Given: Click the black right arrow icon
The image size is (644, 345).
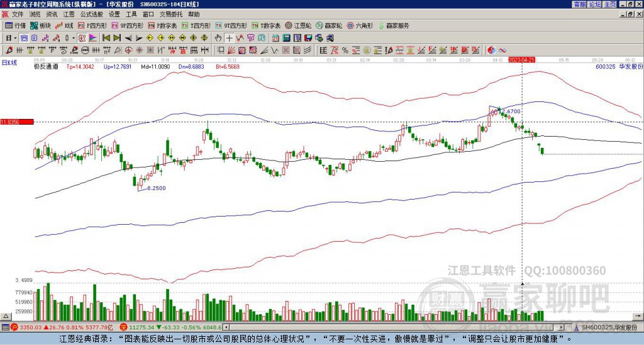Looking at the screenshot, I should [x=139, y=38].
